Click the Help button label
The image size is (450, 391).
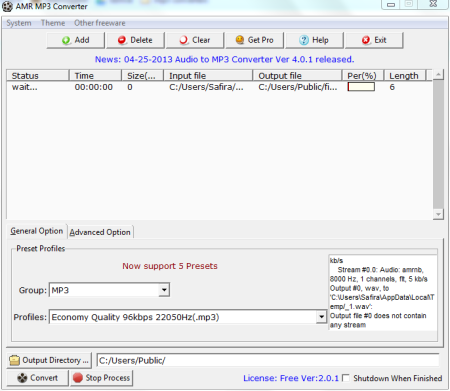coord(320,40)
